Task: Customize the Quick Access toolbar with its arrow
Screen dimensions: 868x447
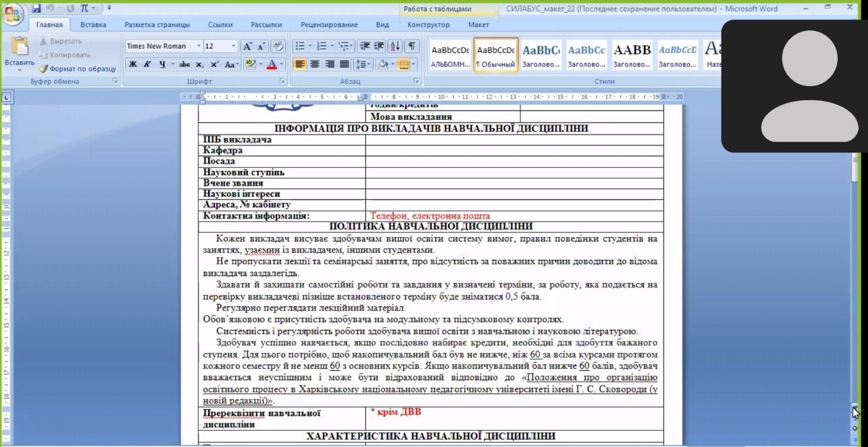Action: click(x=109, y=8)
